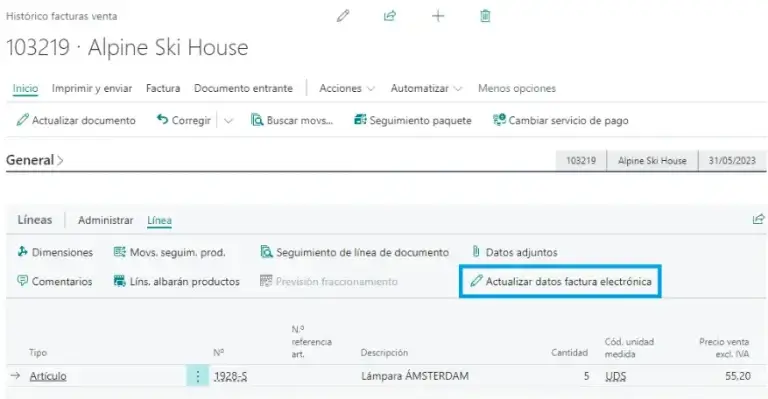Image resolution: width=768 pixels, height=399 pixels.
Task: Click the Descripción column header
Action: (384, 352)
